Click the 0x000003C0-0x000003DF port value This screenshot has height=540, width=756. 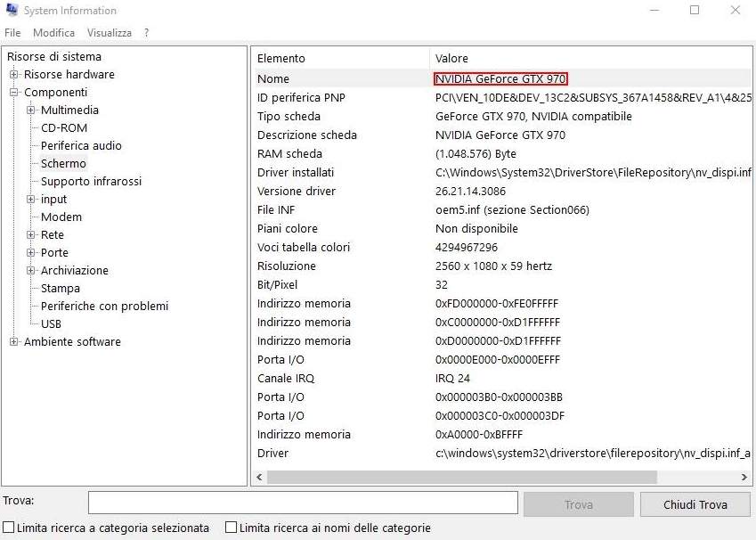pyautogui.click(x=500, y=415)
